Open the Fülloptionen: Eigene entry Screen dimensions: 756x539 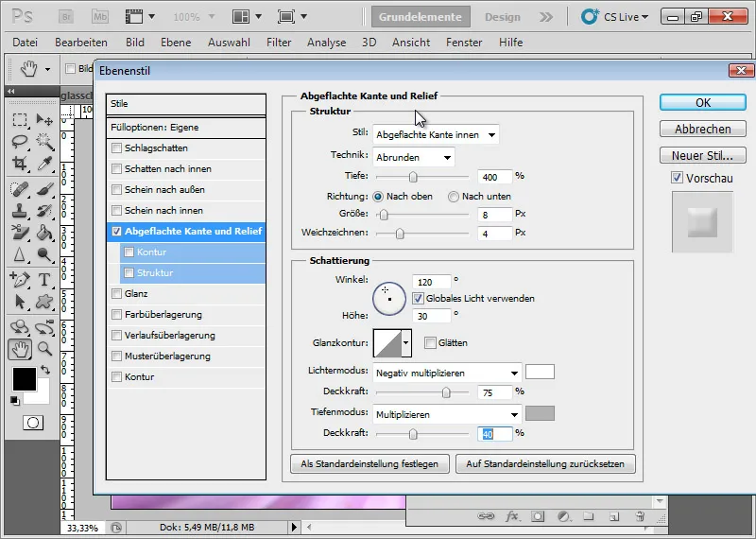(186, 128)
